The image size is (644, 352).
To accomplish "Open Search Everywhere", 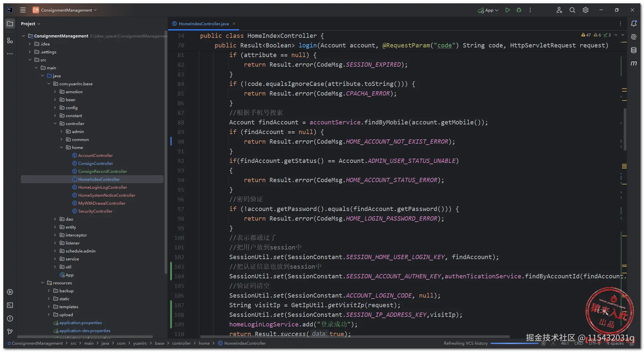I will click(x=572, y=10).
